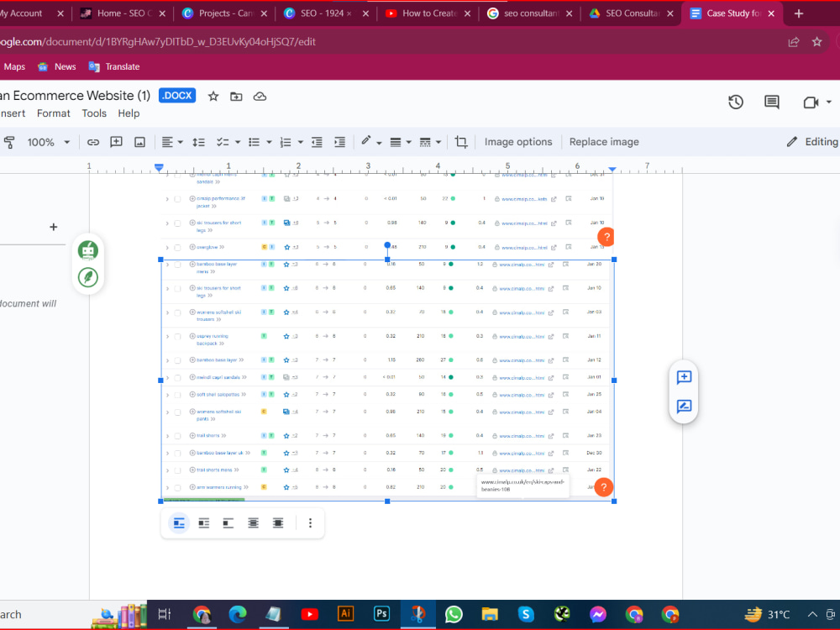Image resolution: width=840 pixels, height=630 pixels.
Task: Open the checklist dropdown arrow
Action: click(238, 142)
